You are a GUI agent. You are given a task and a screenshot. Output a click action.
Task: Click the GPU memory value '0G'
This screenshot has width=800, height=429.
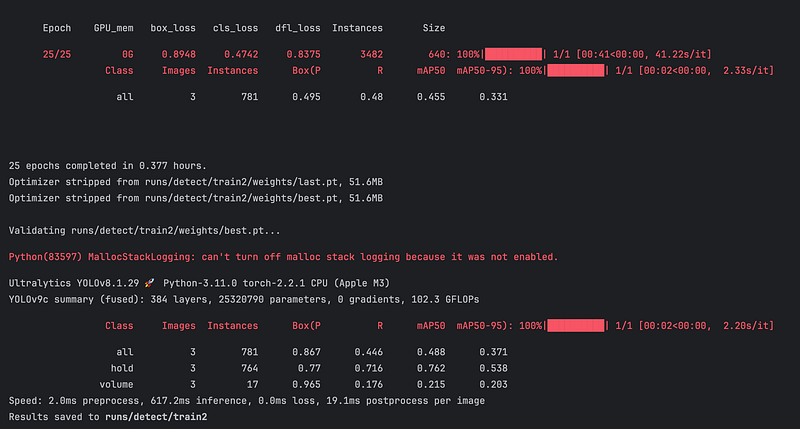coord(128,54)
